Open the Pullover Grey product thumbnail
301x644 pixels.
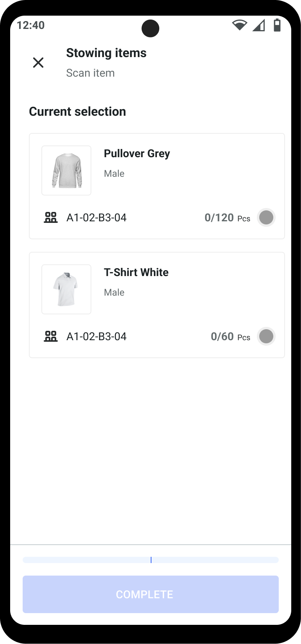[x=66, y=170]
